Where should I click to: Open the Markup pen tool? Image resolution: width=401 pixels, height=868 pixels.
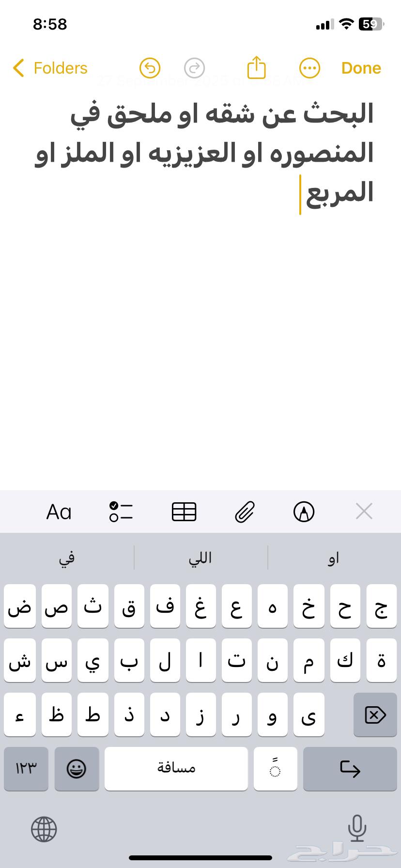point(304,512)
